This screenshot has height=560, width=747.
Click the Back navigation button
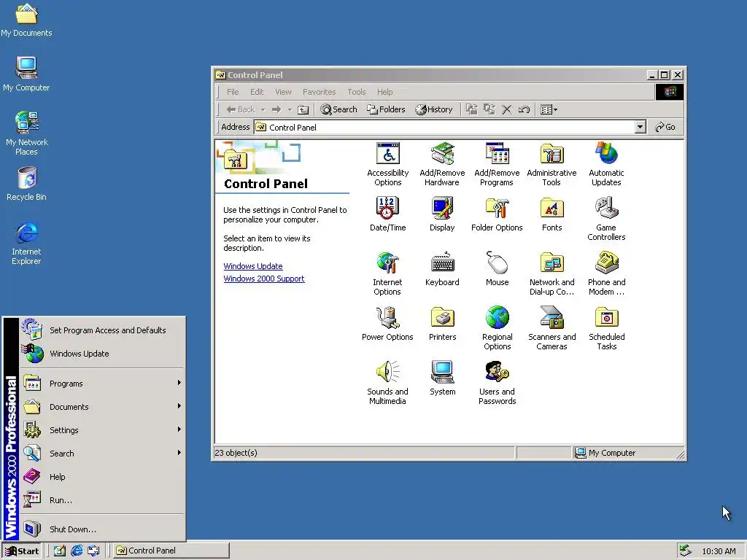click(x=241, y=109)
